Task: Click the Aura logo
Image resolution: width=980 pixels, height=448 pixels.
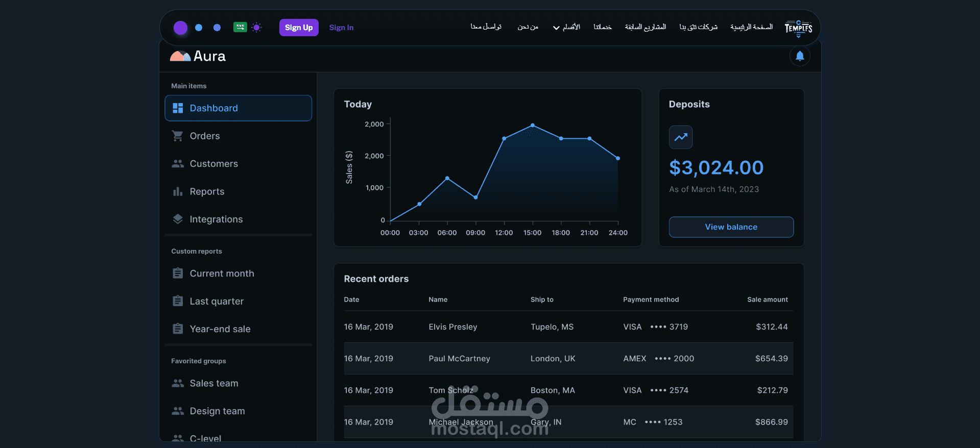Action: 198,56
